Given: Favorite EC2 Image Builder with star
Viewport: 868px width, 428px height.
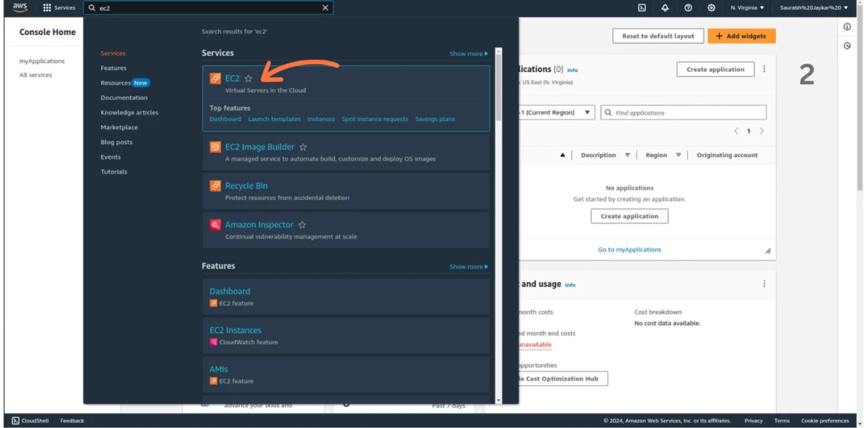Looking at the screenshot, I should pos(303,147).
